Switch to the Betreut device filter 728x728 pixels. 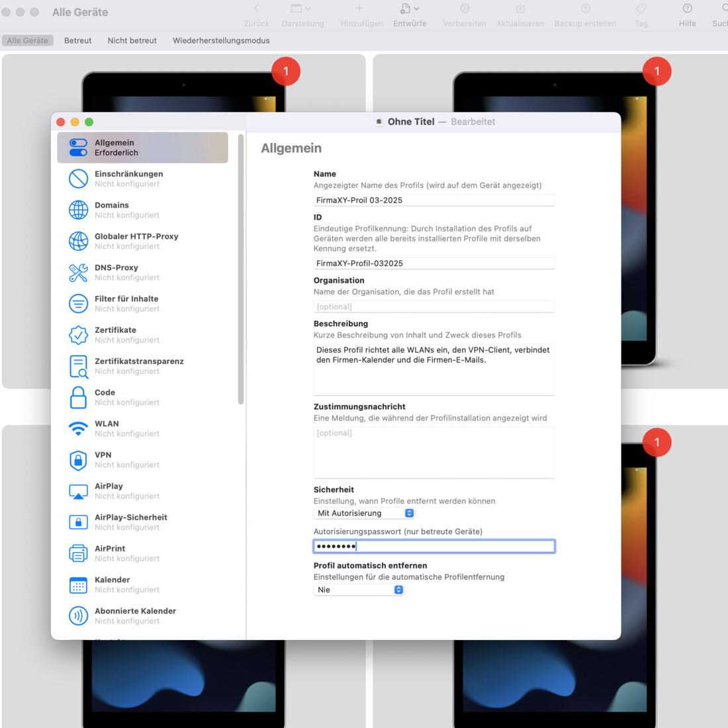pyautogui.click(x=77, y=40)
